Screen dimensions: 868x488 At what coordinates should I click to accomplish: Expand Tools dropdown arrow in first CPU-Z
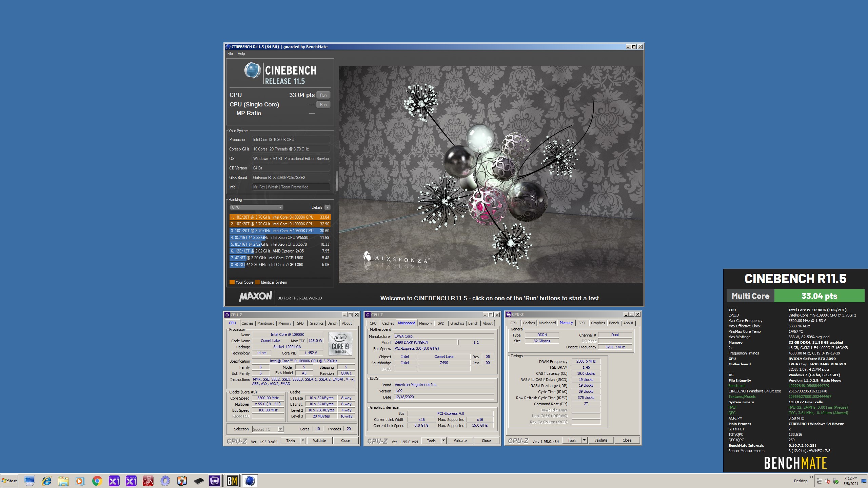(x=303, y=441)
